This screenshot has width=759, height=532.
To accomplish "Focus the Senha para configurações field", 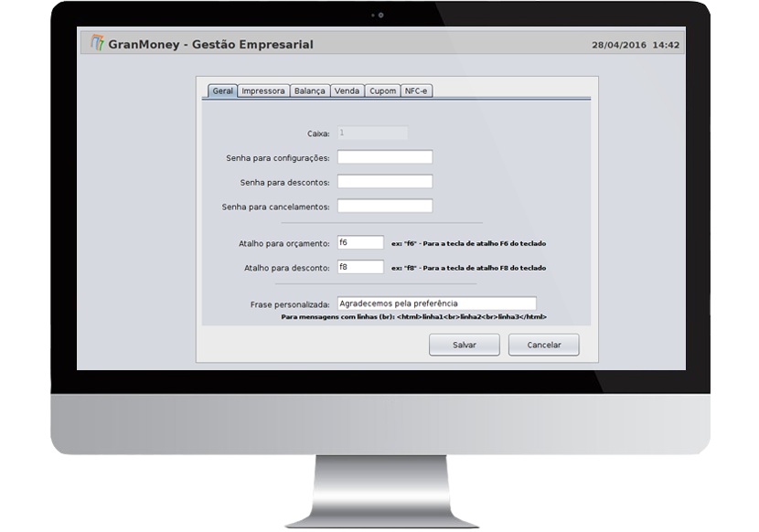I will [385, 157].
